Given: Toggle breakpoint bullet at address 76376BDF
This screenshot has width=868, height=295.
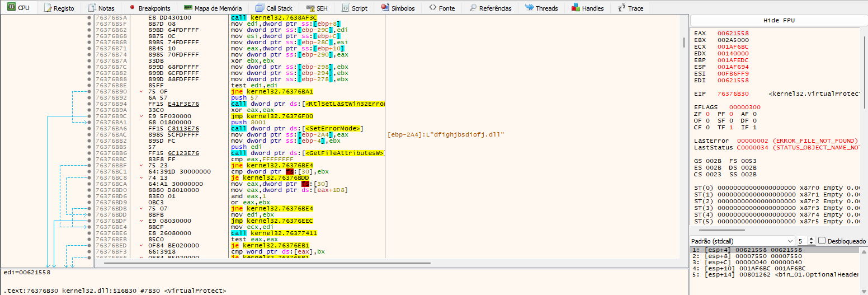Looking at the screenshot, I should pyautogui.click(x=89, y=221).
